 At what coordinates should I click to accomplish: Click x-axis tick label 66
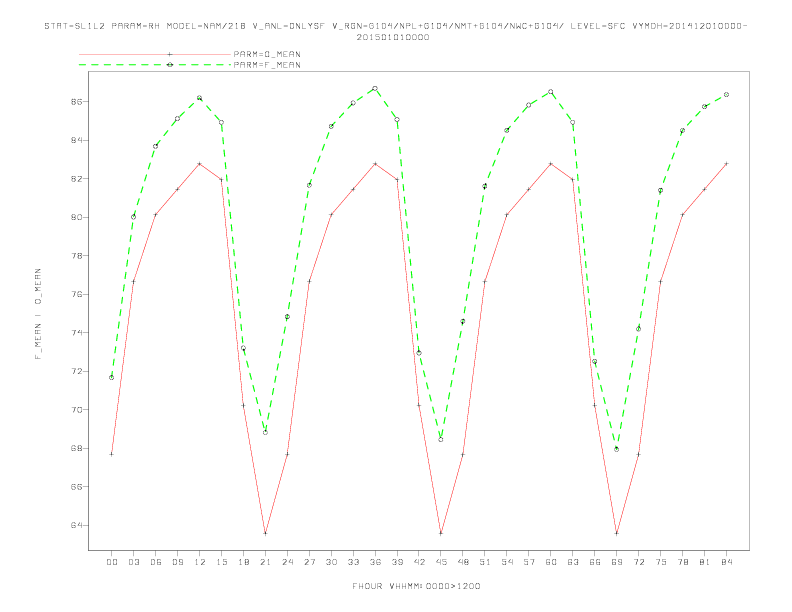(x=595, y=562)
